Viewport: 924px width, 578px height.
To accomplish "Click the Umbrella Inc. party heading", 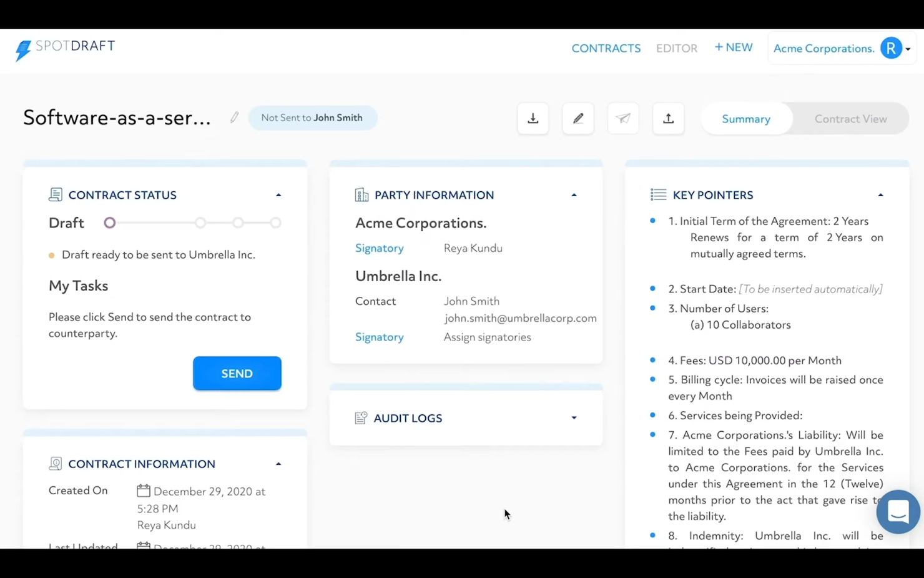I will (x=398, y=276).
